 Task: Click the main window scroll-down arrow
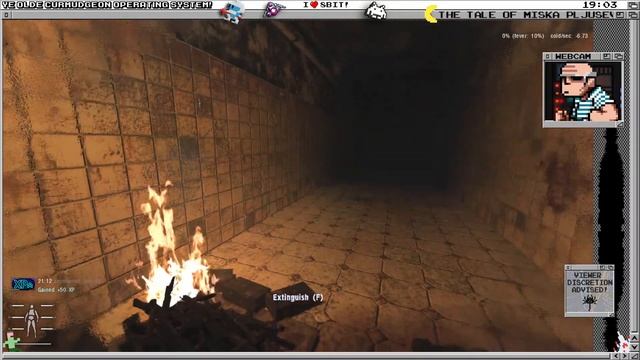coord(635,347)
